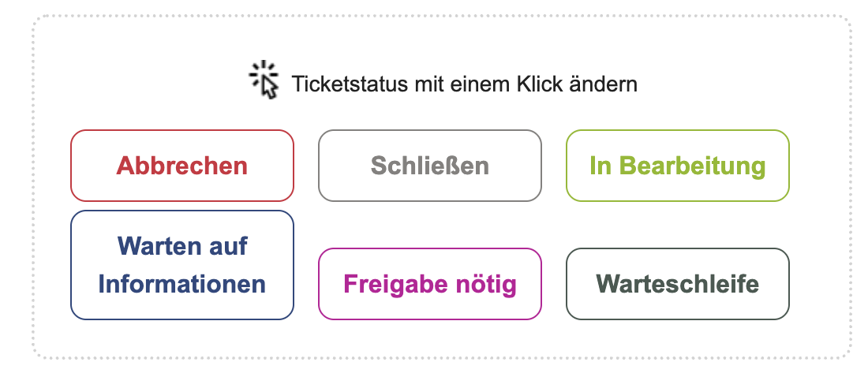
Task: Close the ticket with Schließen
Action: click(430, 166)
